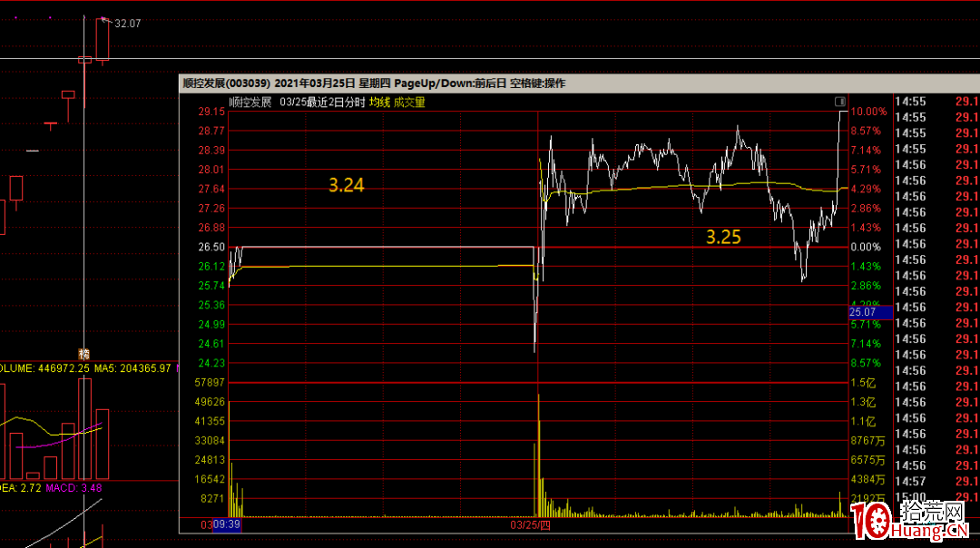
Task: Click the orange marker icon above VOLUME indicator
Action: [84, 354]
